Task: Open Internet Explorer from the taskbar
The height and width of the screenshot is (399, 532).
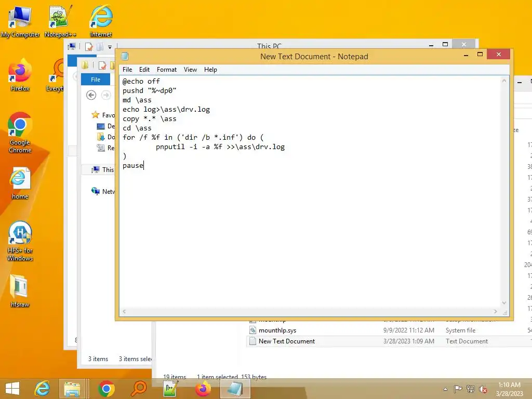Action: 42,389
